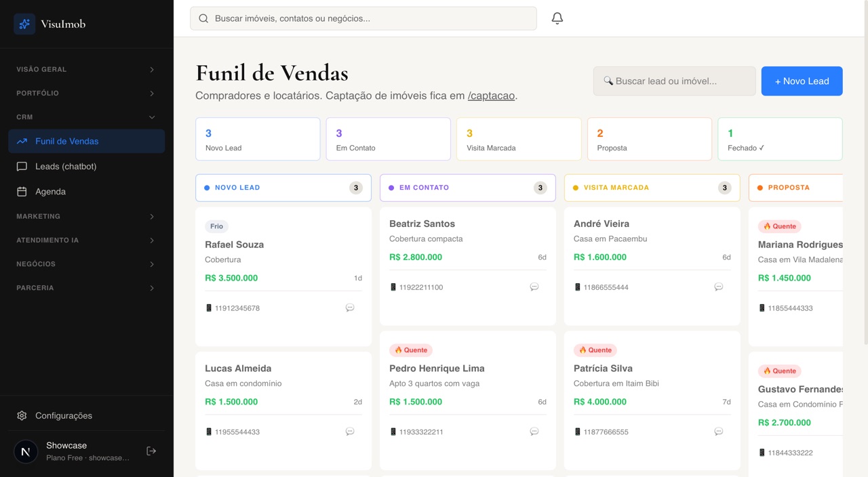Viewport: 868px width, 477px height.
Task: Open the Pedro Henrique Lima lead card
Action: coord(468,400)
